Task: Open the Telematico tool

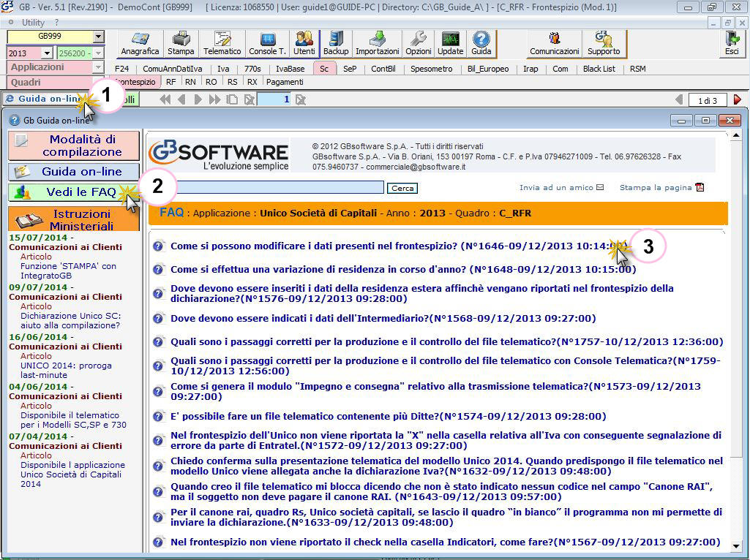Action: [222, 44]
